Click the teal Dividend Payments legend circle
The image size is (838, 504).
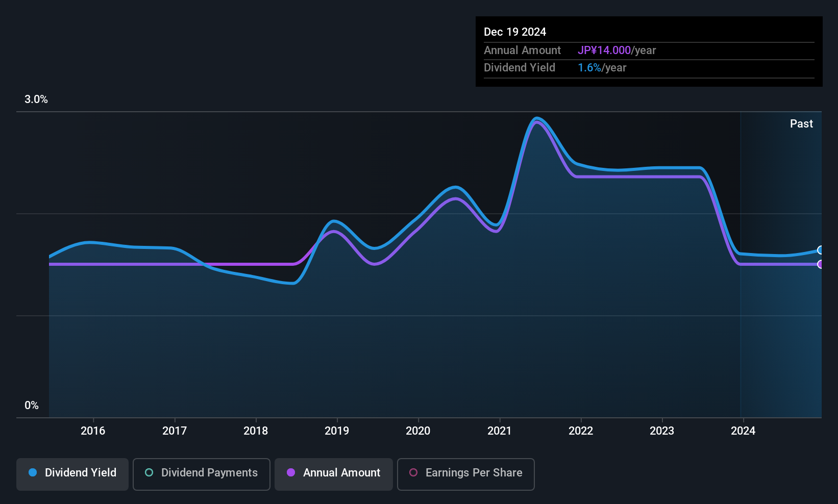point(149,472)
